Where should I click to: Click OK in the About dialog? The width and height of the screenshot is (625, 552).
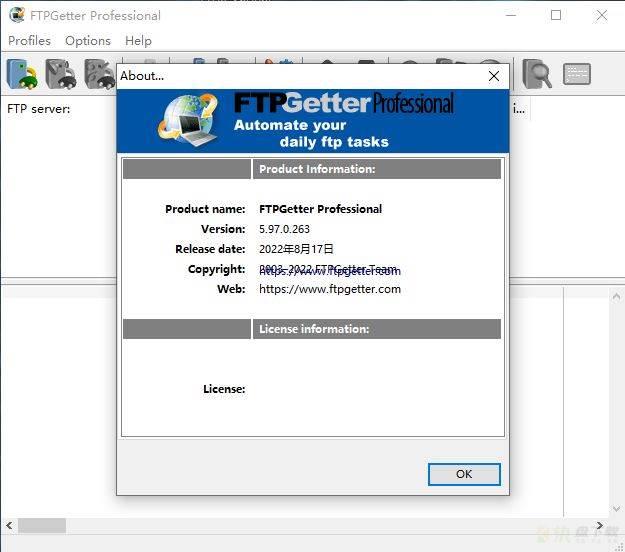coord(464,474)
